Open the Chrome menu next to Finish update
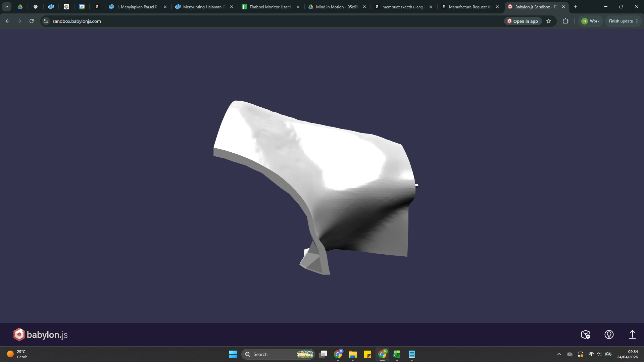 (x=637, y=21)
